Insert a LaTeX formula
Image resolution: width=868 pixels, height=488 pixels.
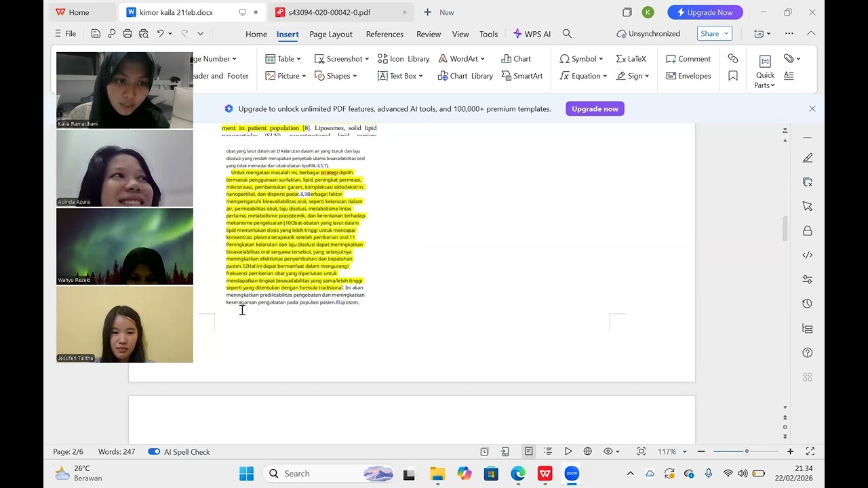(x=631, y=59)
